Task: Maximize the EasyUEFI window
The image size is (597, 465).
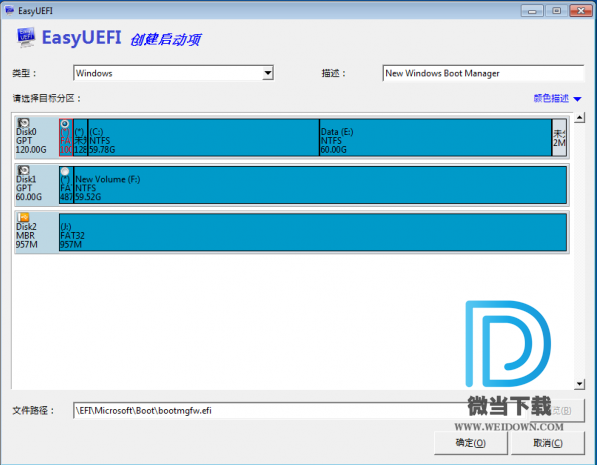Action: [556, 11]
